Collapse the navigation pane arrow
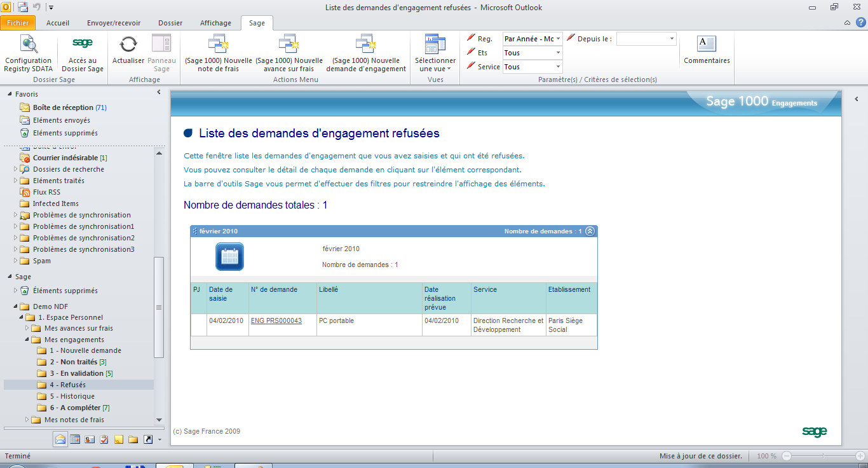Viewport: 868px width, 468px height. coord(158,93)
